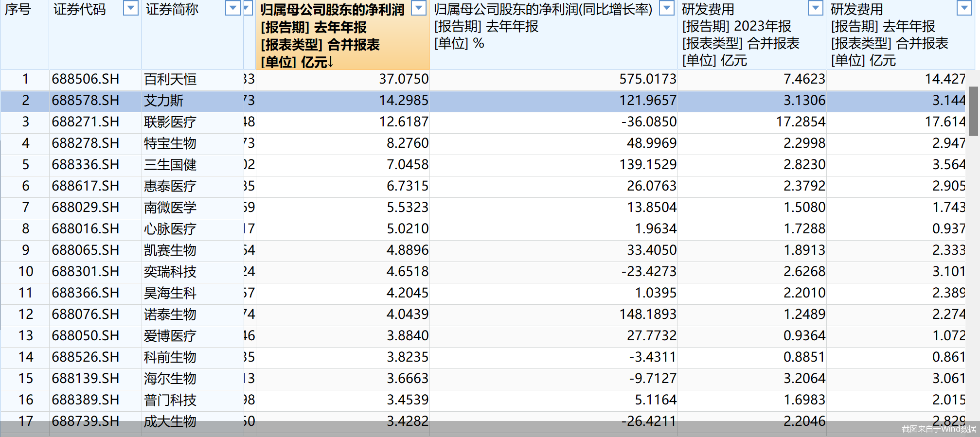Select stock code 688336.SH
The width and height of the screenshot is (980, 437).
coord(86,165)
